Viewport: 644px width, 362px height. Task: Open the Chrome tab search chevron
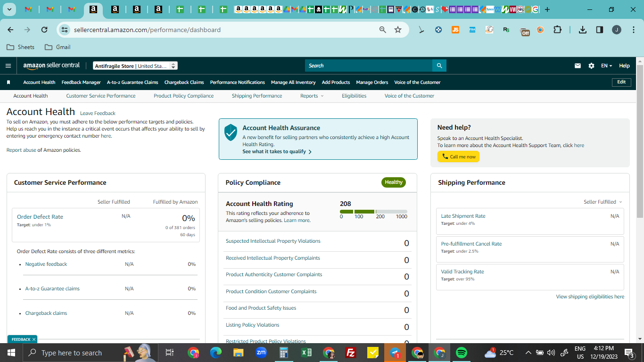(x=9, y=9)
